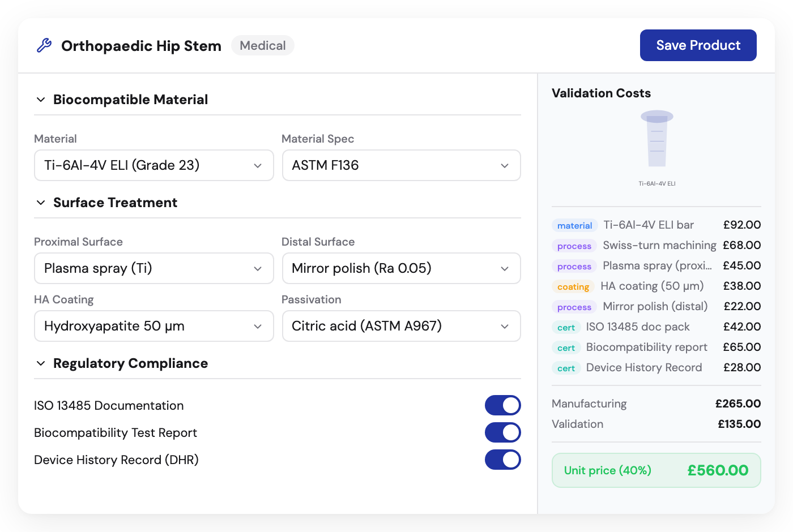Open the Material dropdown showing Ti-6Al-4V ELI
Image resolution: width=793 pixels, height=532 pixels.
[x=154, y=165]
